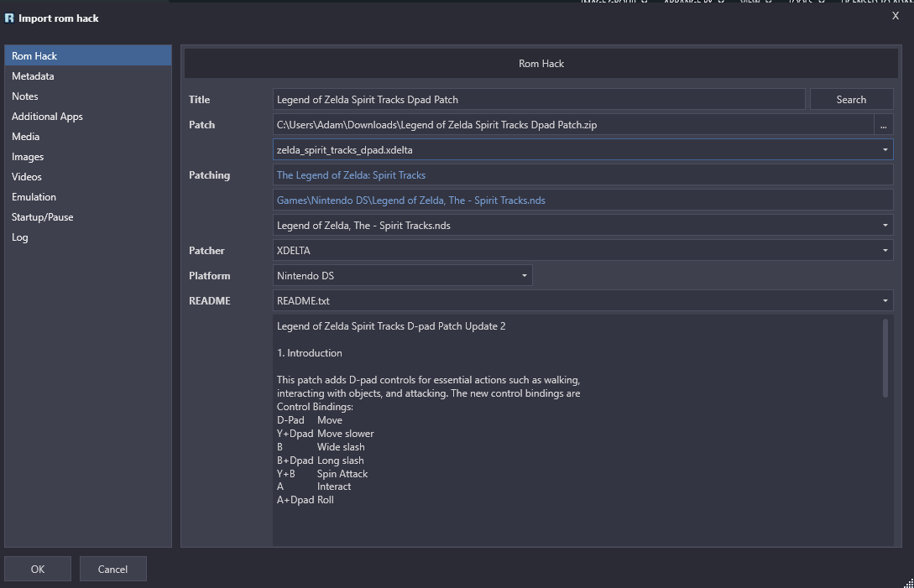
Task: Switch to the Images section
Action: [x=88, y=157]
